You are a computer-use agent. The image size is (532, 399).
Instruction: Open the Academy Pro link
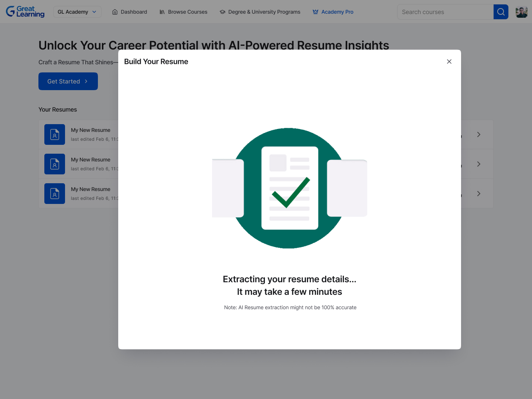click(333, 12)
